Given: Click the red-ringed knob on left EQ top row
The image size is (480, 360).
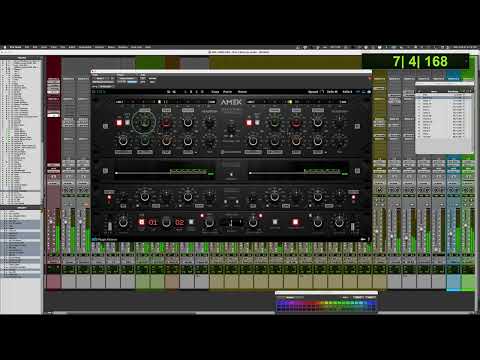Looking at the screenshot, I should 166,123.
